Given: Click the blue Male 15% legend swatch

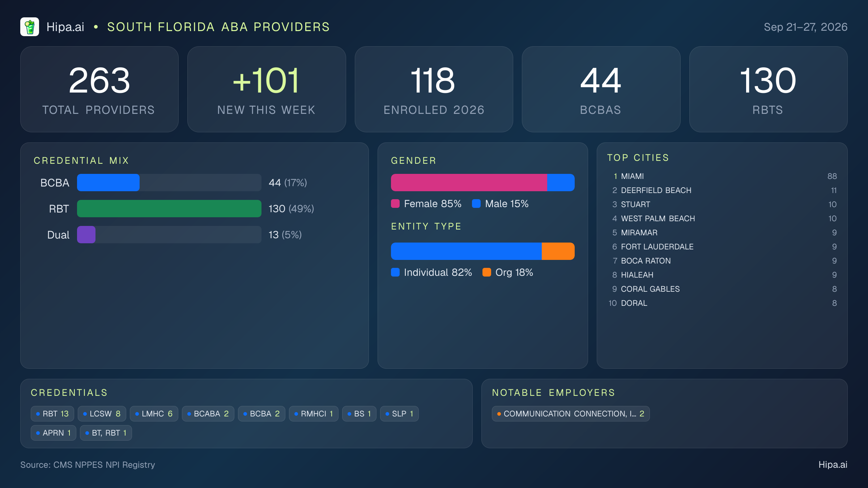Looking at the screenshot, I should coord(476,204).
